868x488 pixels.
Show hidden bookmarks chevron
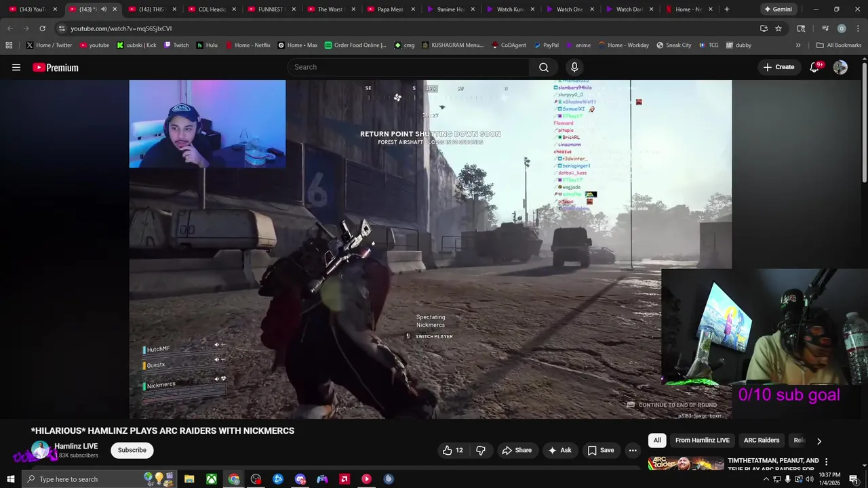(798, 45)
